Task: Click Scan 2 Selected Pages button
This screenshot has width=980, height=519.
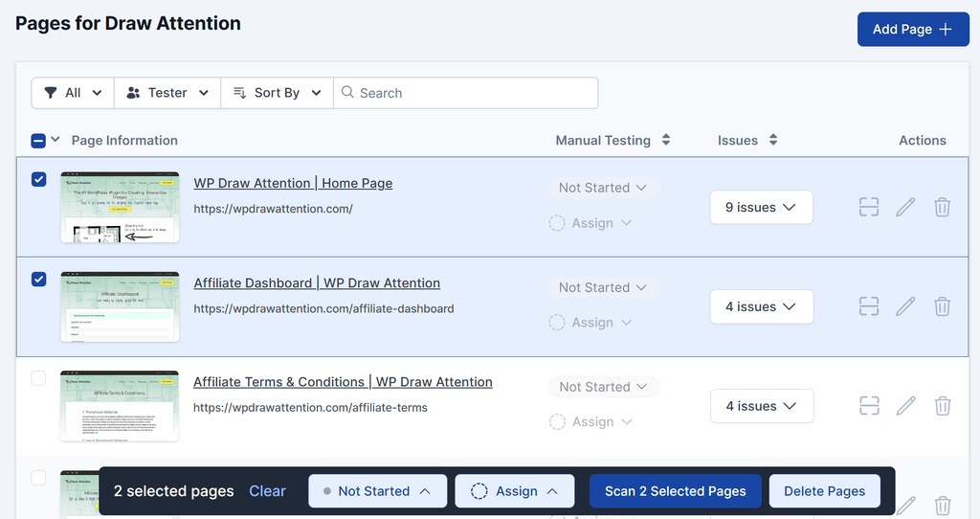Action: tap(675, 491)
